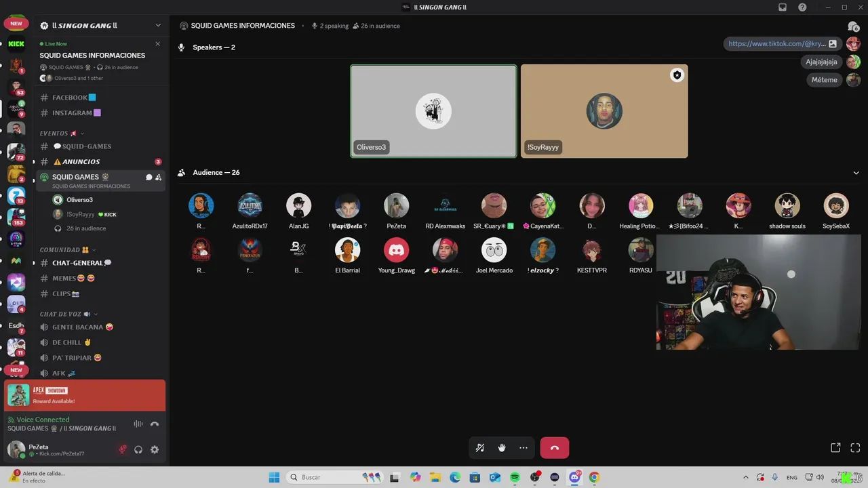Join the GENTE BACANA voice channel
This screenshot has width=868, height=488.
coord(100,327)
